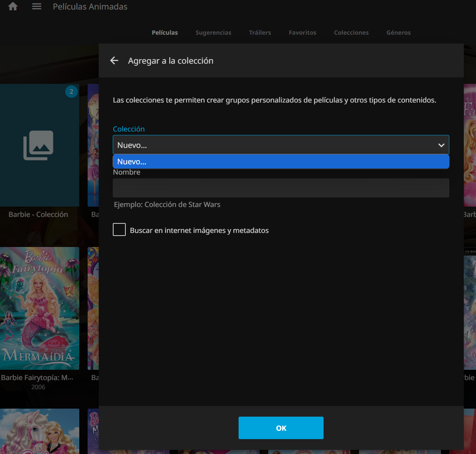The image size is (476, 454).
Task: Click the home icon in top bar
Action: (x=13, y=6)
